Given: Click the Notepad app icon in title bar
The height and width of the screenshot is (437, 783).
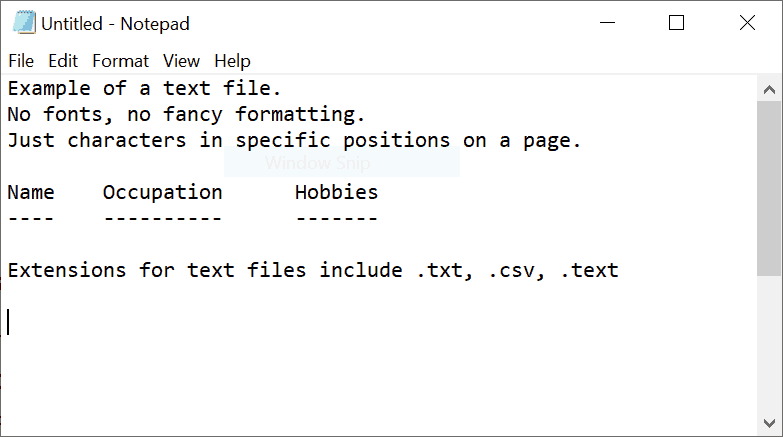Looking at the screenshot, I should [x=24, y=22].
